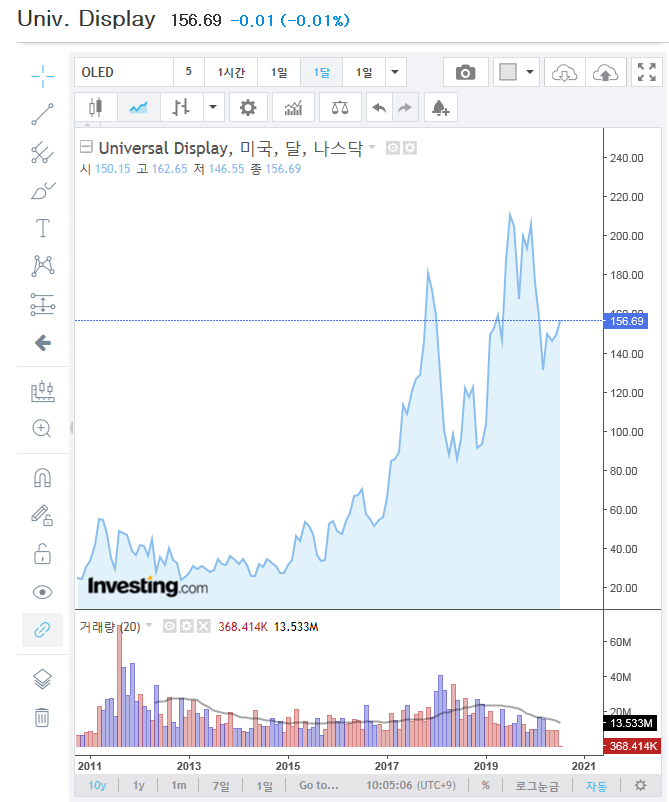Click the left sidebar collapse handle

[72, 428]
